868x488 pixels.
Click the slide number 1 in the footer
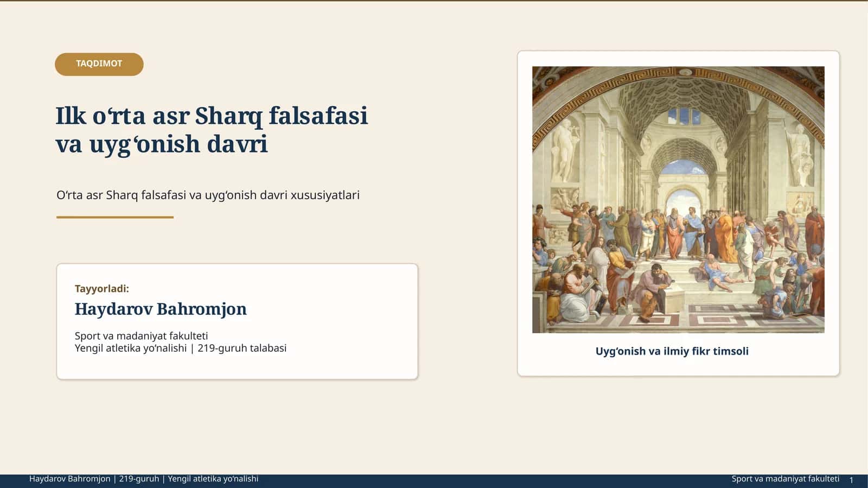coord(852,480)
